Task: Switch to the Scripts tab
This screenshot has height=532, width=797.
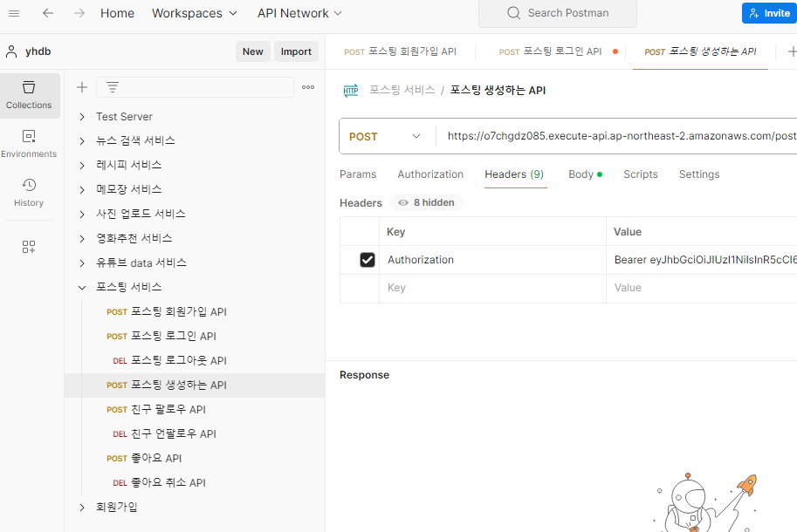Action: (x=641, y=174)
